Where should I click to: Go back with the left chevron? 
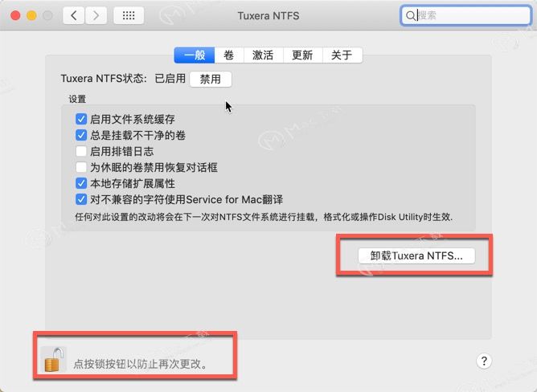click(x=74, y=15)
